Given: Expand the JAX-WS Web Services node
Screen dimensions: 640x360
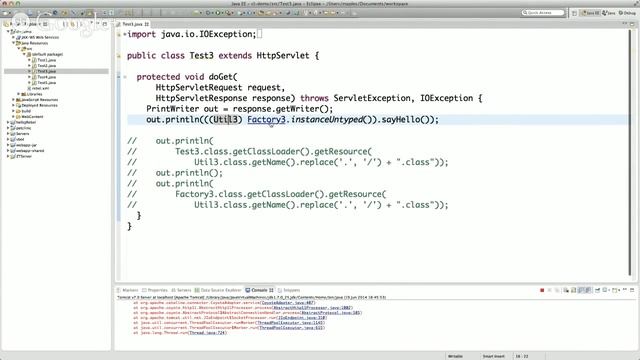Looking at the screenshot, I should 13,37.
